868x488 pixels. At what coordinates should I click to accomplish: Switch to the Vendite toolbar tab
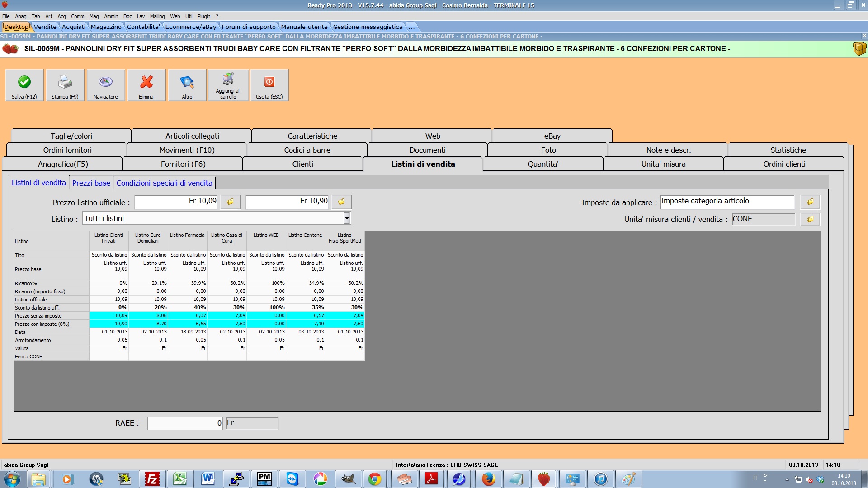pyautogui.click(x=45, y=27)
